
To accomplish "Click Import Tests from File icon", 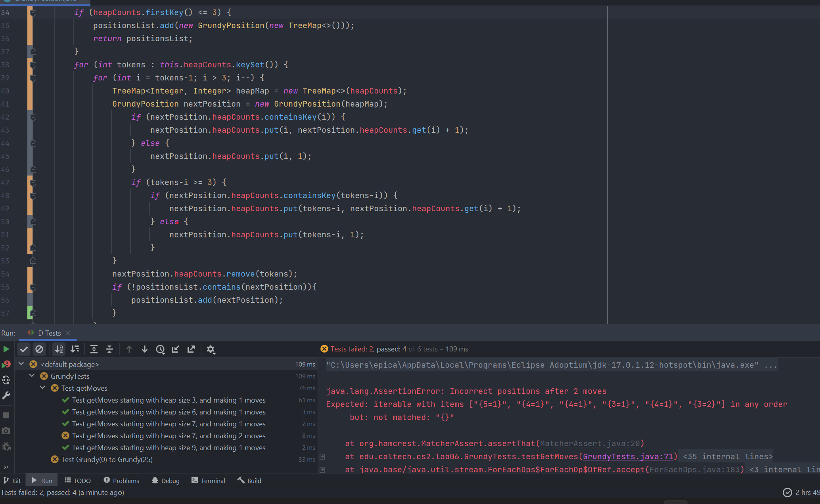I will coord(176,349).
